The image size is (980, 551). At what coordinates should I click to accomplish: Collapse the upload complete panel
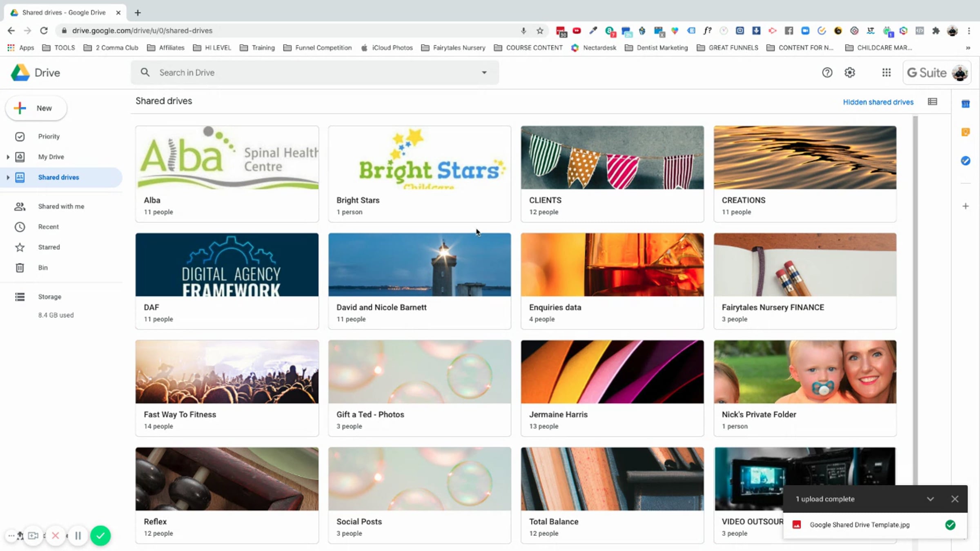coord(930,499)
